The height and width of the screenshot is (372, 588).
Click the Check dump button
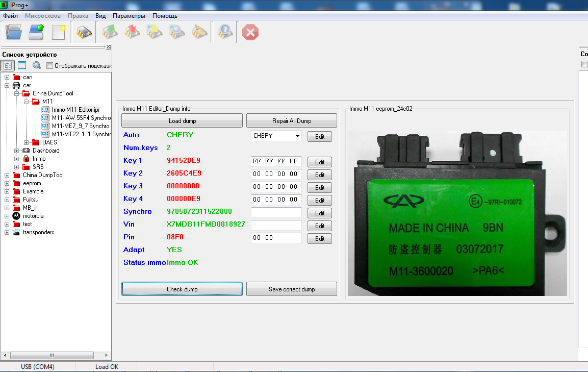point(182,289)
